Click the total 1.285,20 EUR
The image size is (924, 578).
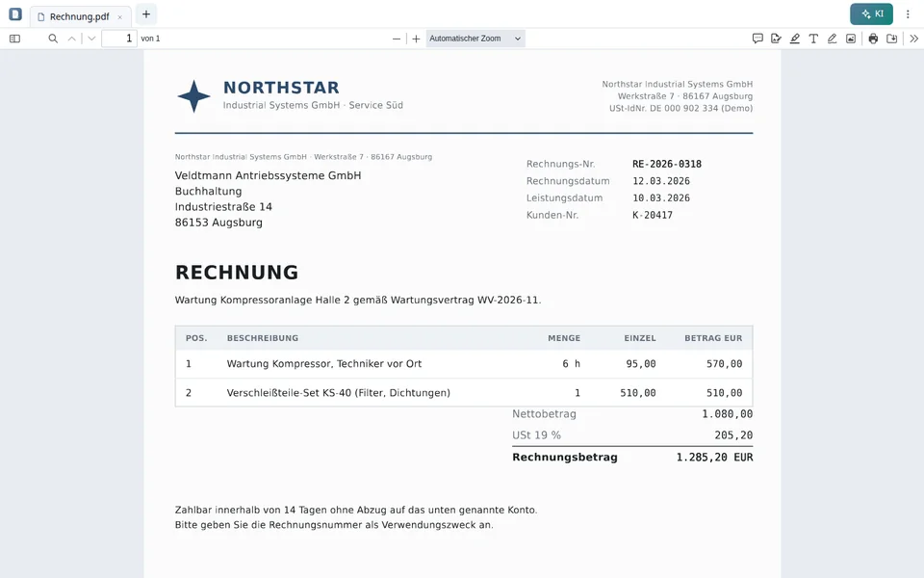click(714, 457)
